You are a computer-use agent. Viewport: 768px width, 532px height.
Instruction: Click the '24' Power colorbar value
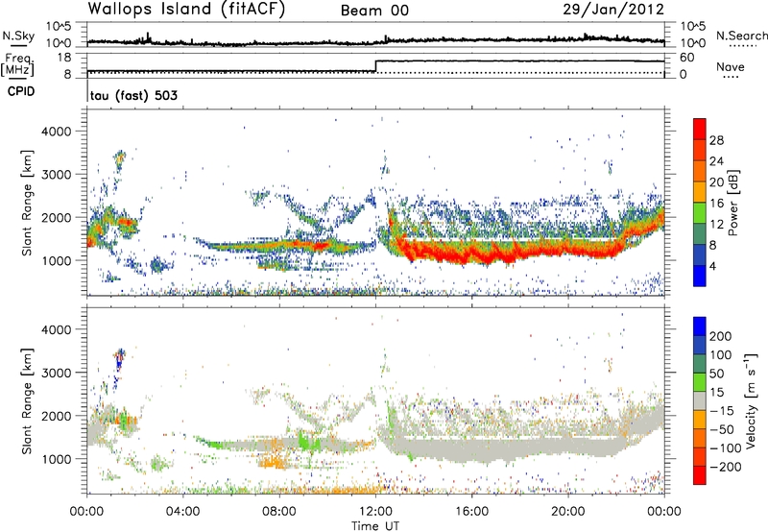pos(716,161)
